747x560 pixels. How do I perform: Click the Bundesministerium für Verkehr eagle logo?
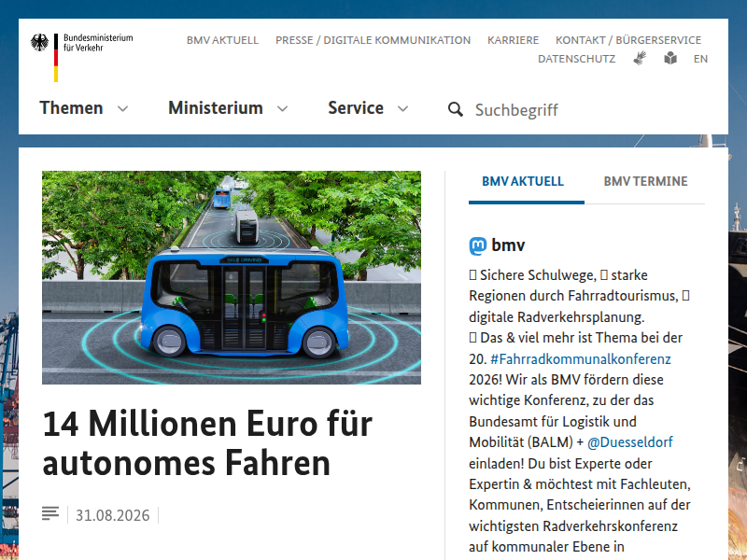coord(39,42)
